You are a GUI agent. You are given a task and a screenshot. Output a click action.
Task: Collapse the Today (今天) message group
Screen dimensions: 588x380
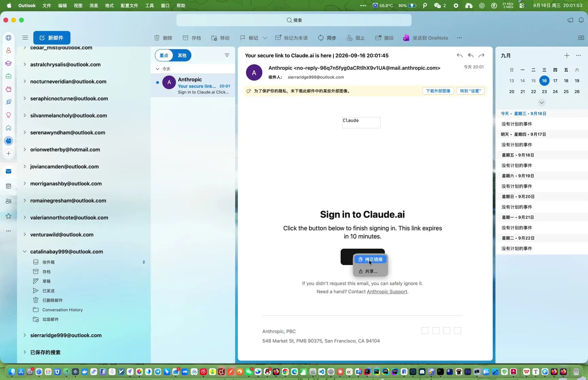[158, 69]
